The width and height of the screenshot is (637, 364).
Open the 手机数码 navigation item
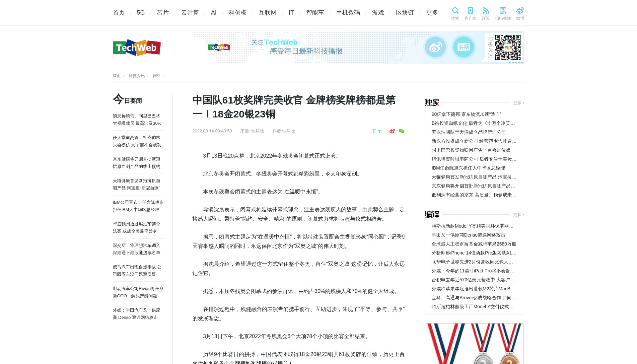point(348,13)
